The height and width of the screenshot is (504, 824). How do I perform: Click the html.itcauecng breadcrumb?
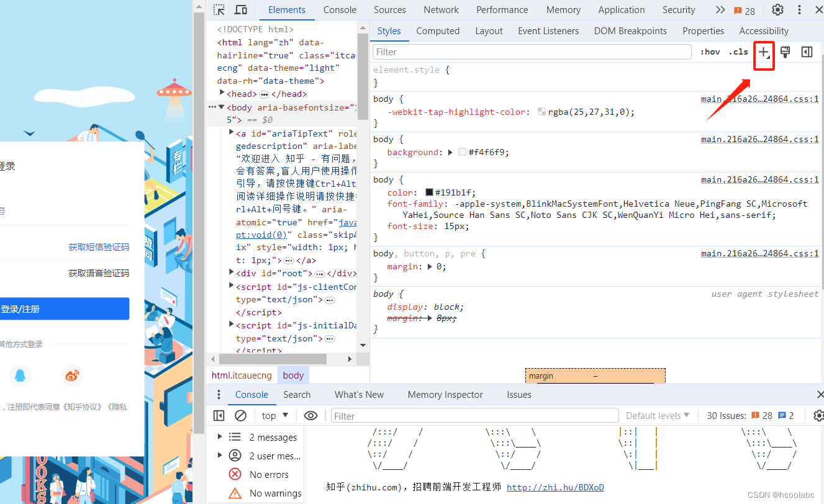coord(242,375)
